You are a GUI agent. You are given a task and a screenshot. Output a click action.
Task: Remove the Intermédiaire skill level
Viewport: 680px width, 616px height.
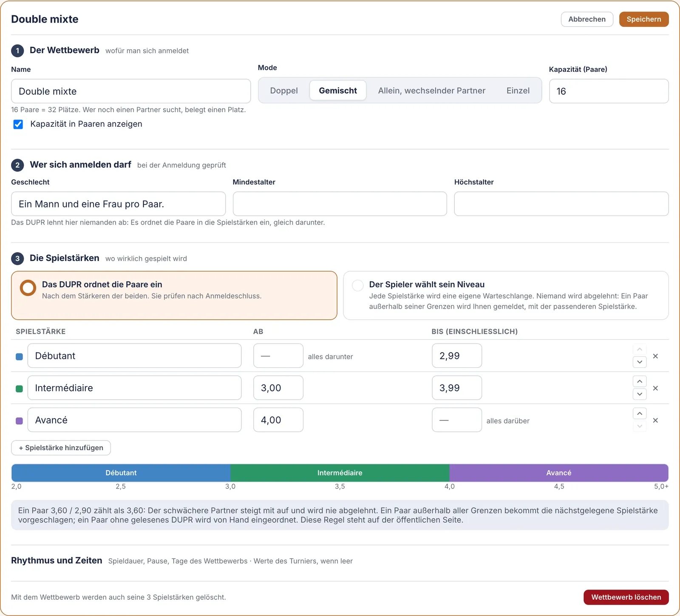coord(655,388)
